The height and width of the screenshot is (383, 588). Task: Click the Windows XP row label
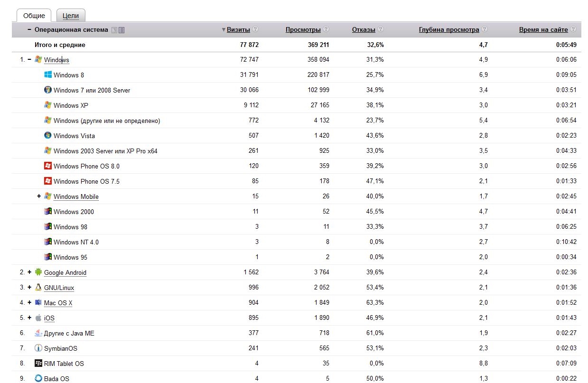(x=71, y=105)
